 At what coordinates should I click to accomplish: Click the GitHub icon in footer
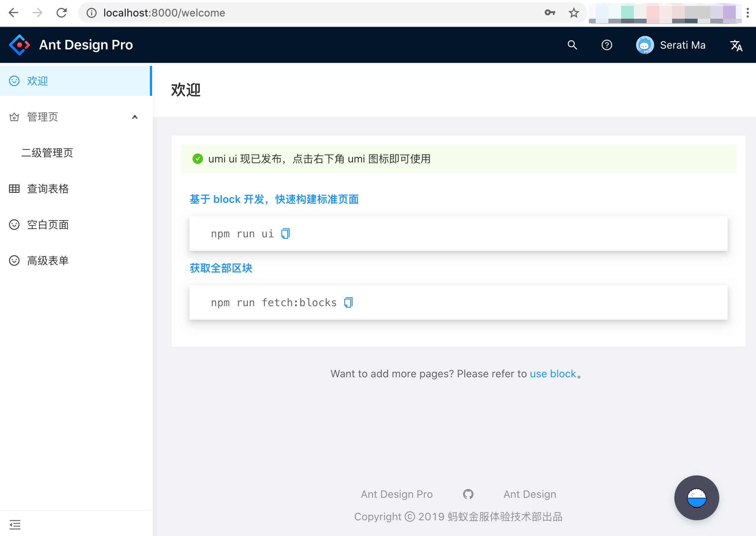(x=468, y=494)
